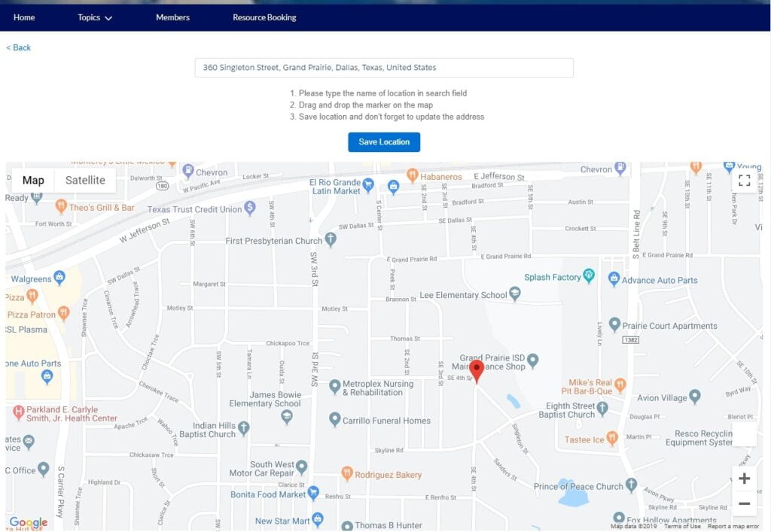Focus the location address search field

coord(384,68)
